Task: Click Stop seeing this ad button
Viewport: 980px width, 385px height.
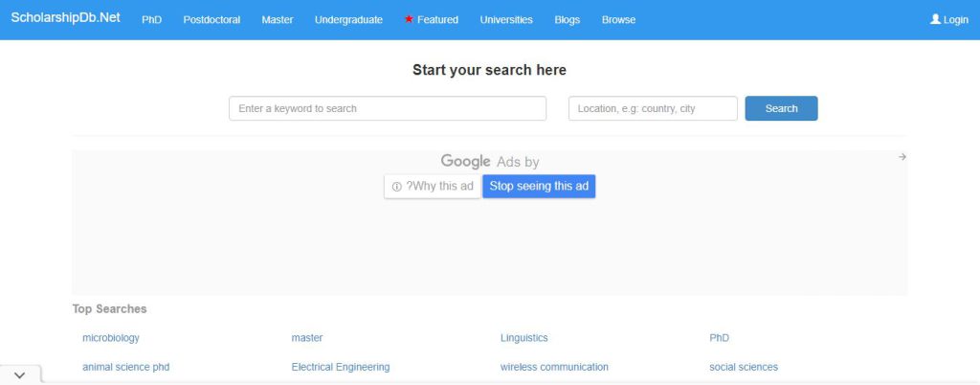Action: coord(539,186)
